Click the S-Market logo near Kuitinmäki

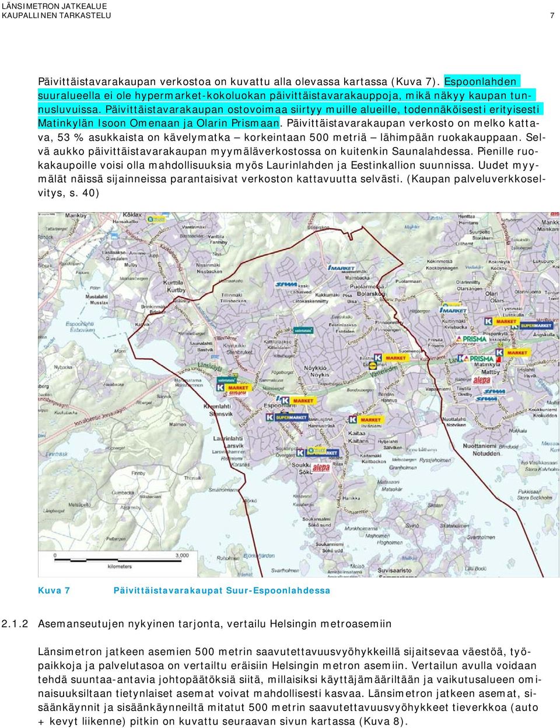(x=453, y=310)
